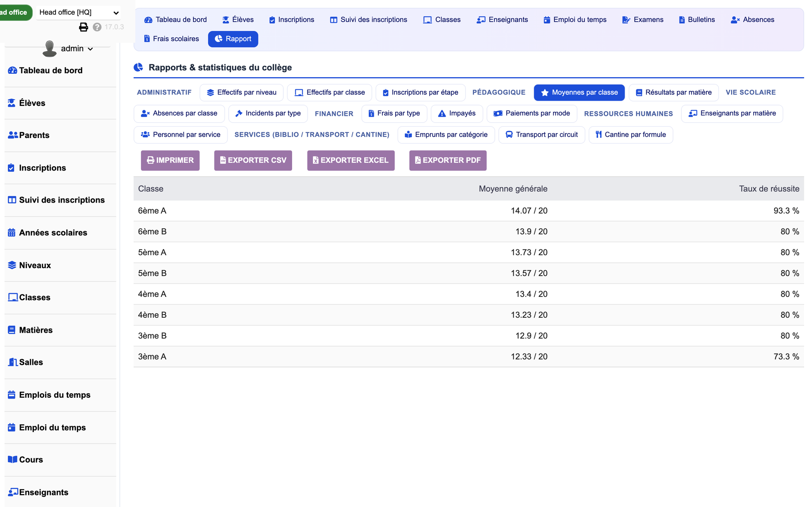Click the book reader icon on Emprunts par catégorie
812x507 pixels.
coord(409,135)
